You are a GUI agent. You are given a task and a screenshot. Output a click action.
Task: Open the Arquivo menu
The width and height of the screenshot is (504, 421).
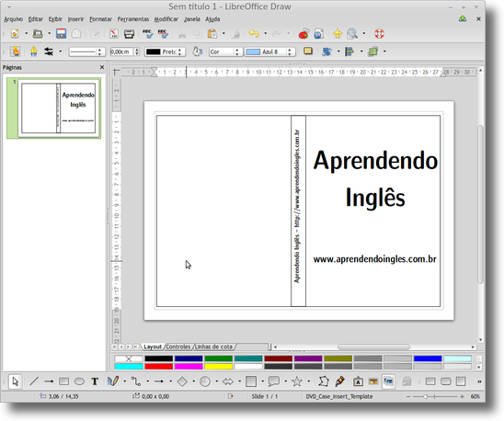(14, 19)
